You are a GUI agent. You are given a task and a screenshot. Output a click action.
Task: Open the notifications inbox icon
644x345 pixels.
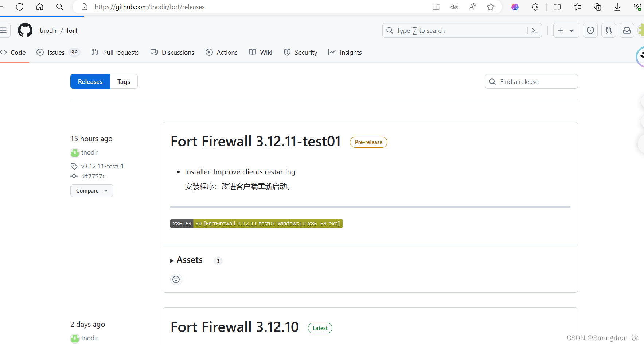tap(627, 31)
